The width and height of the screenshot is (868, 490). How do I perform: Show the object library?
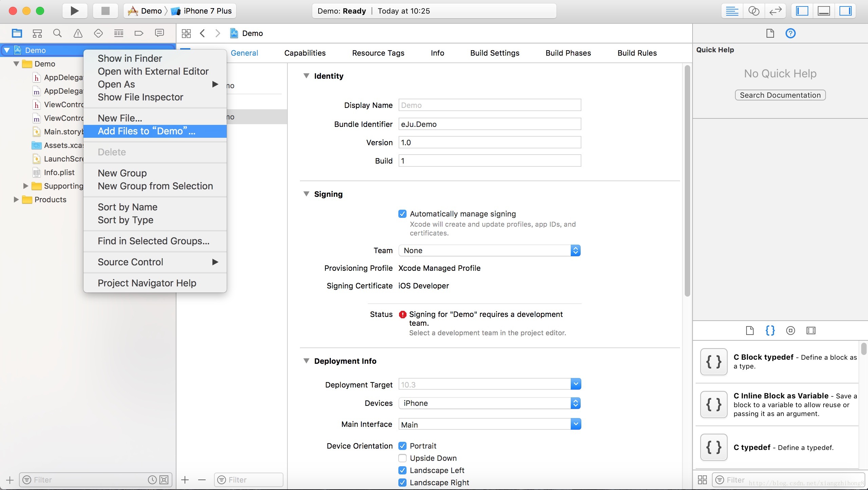[x=791, y=331]
